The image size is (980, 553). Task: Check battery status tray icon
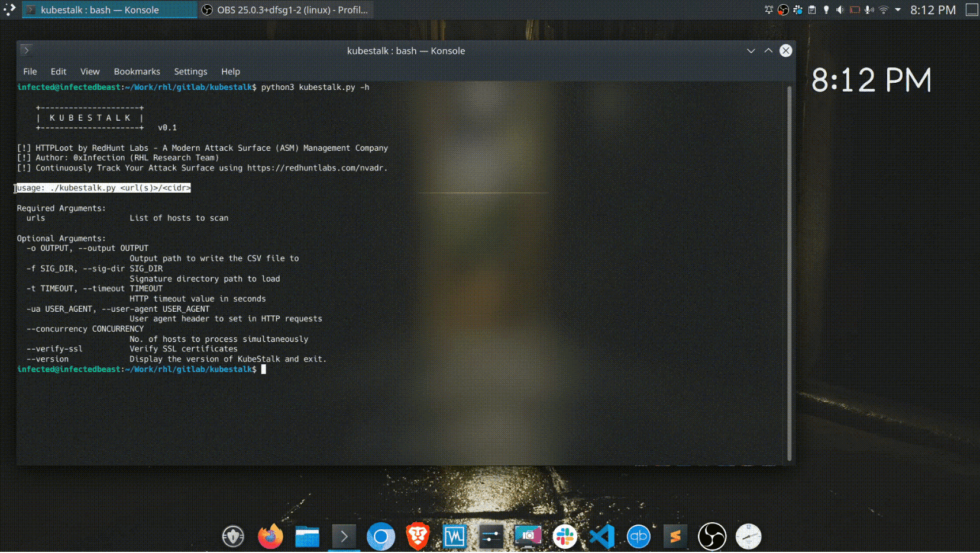(x=855, y=10)
